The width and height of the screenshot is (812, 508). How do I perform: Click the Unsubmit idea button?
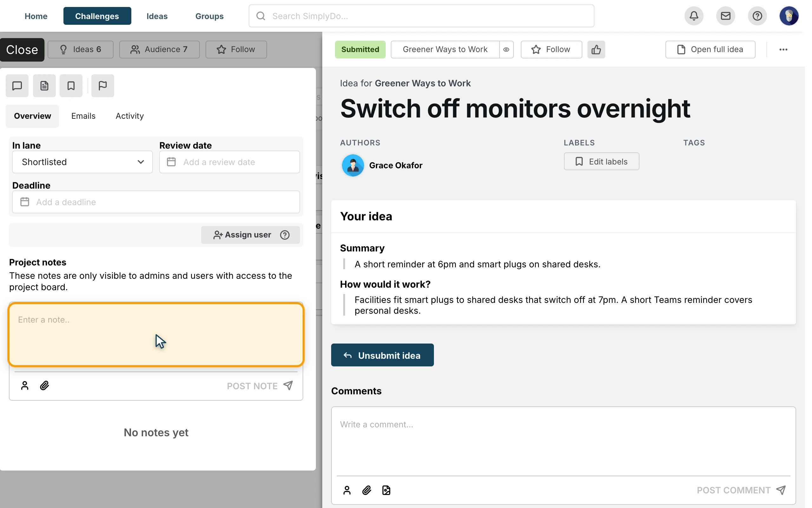point(382,355)
